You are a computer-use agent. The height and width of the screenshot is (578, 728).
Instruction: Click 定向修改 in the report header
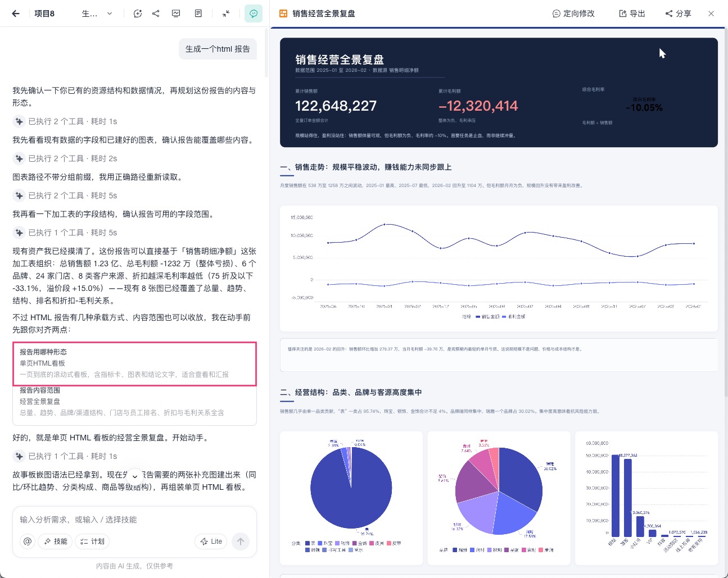click(x=573, y=13)
